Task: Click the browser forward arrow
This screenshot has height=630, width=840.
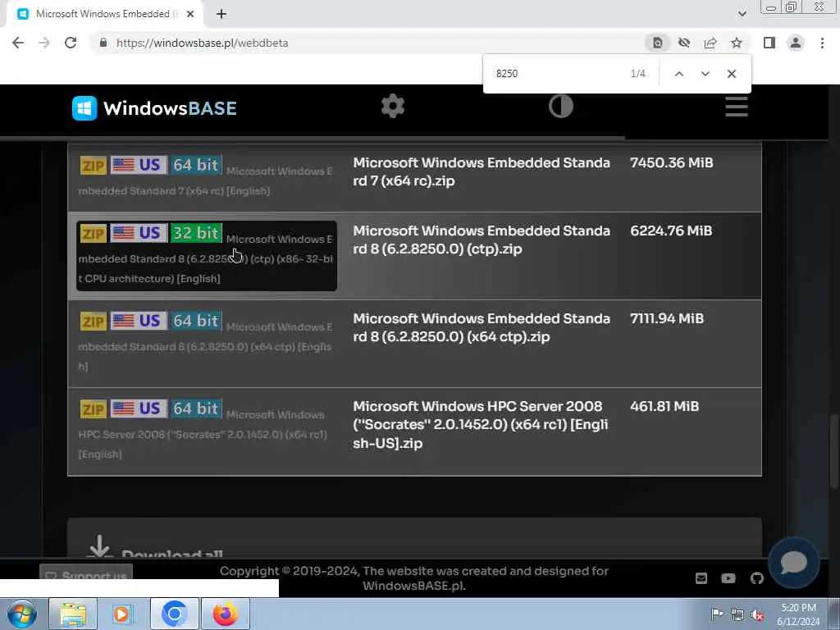Action: click(x=44, y=43)
